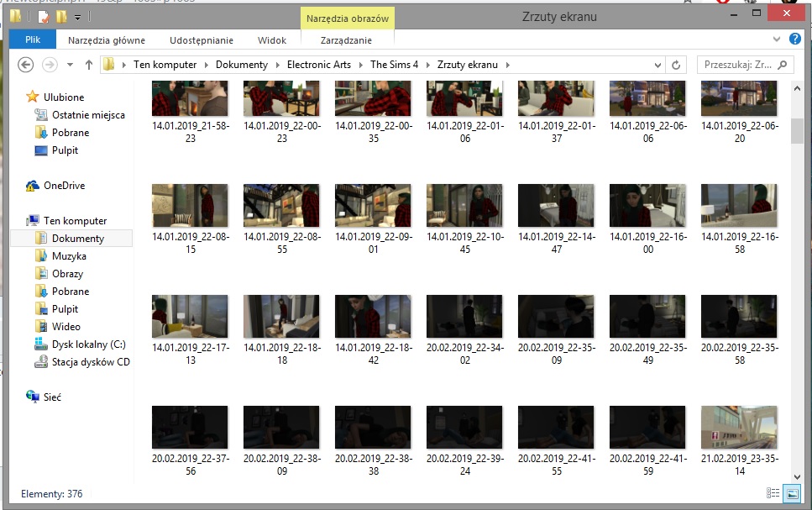
Task: Select thumbnail 21.02.2019_23-35-14
Action: [739, 427]
